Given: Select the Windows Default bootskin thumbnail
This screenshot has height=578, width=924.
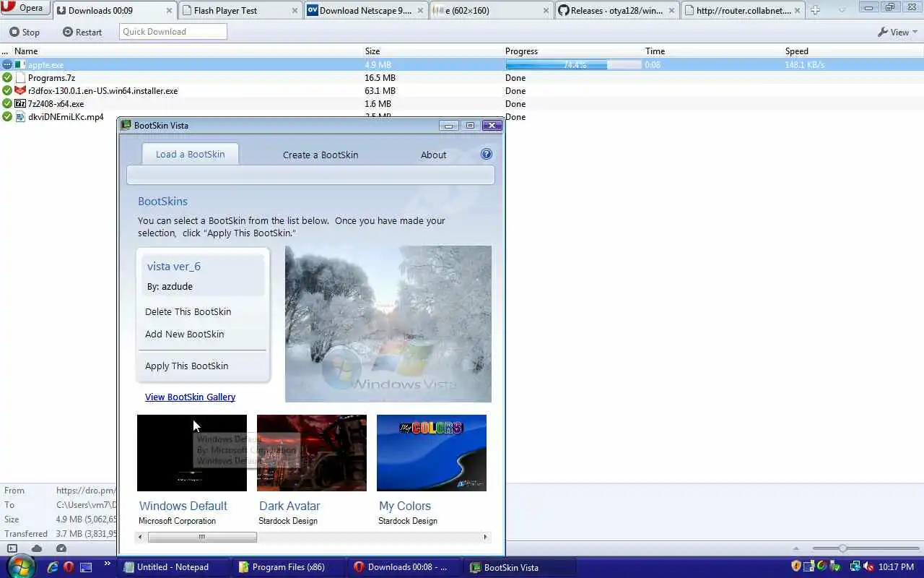Looking at the screenshot, I should (192, 453).
